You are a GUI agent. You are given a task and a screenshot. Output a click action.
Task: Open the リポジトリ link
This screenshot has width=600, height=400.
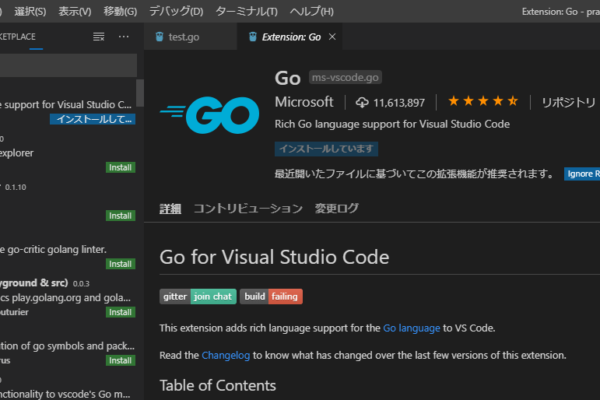pyautogui.click(x=568, y=103)
